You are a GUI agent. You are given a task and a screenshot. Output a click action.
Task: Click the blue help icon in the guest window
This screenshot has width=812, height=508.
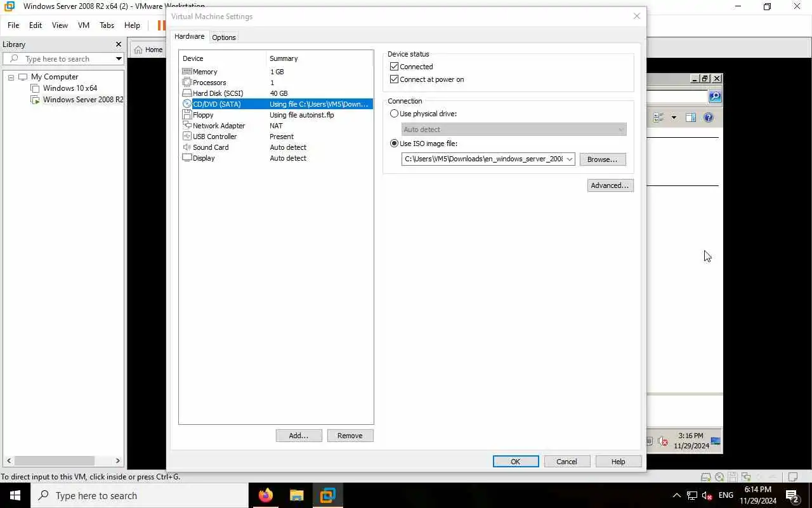(x=709, y=117)
